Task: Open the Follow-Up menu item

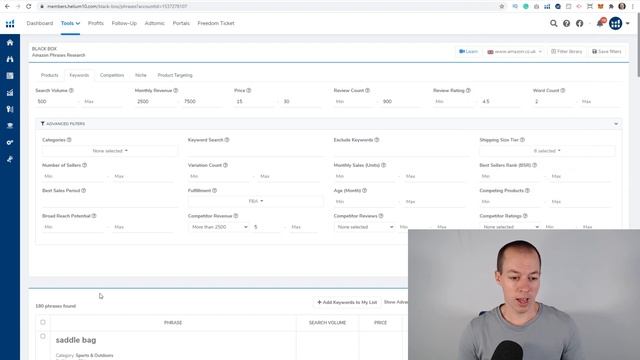Action: click(124, 23)
